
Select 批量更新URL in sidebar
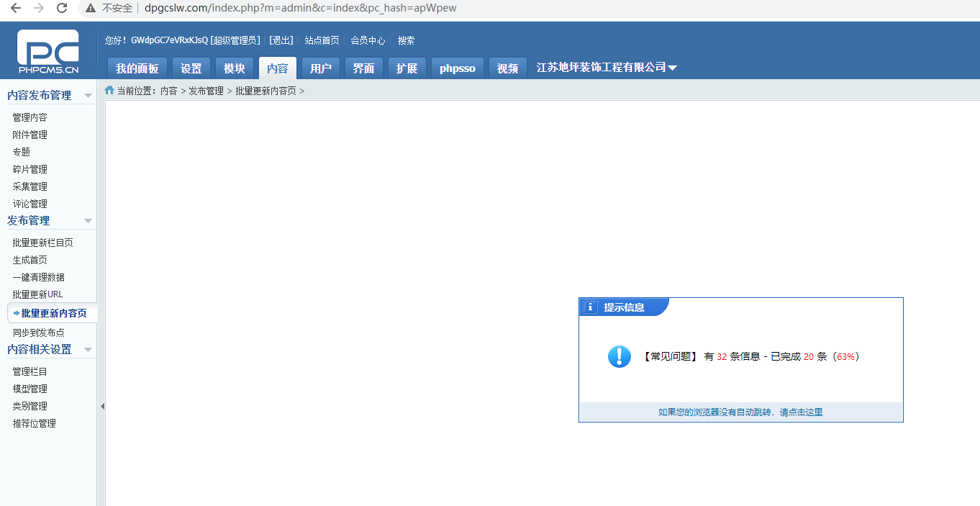37,294
